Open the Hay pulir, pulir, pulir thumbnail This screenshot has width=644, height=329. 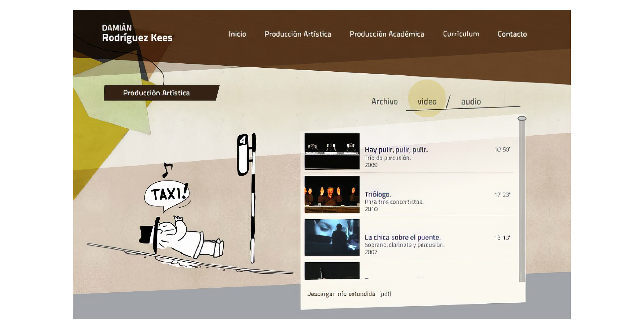(x=332, y=151)
